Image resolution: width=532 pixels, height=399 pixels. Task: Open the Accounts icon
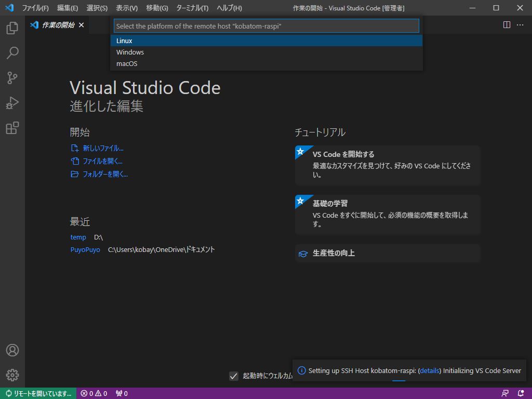click(12, 350)
